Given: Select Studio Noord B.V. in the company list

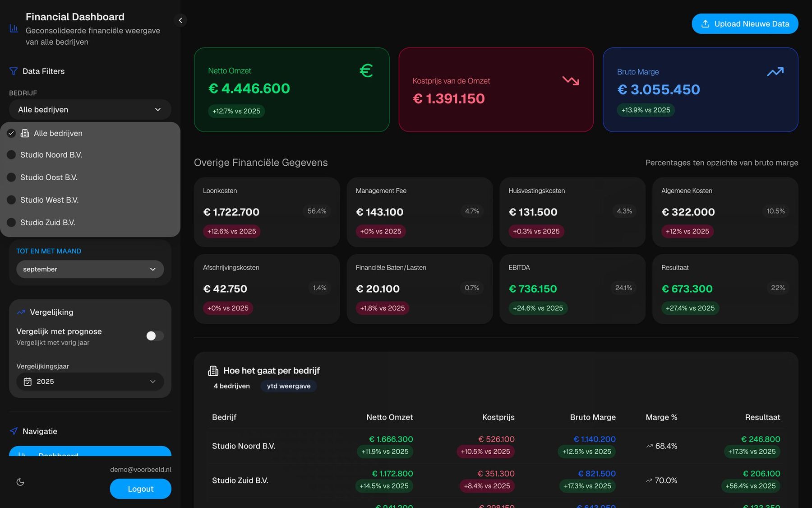Looking at the screenshot, I should point(90,155).
